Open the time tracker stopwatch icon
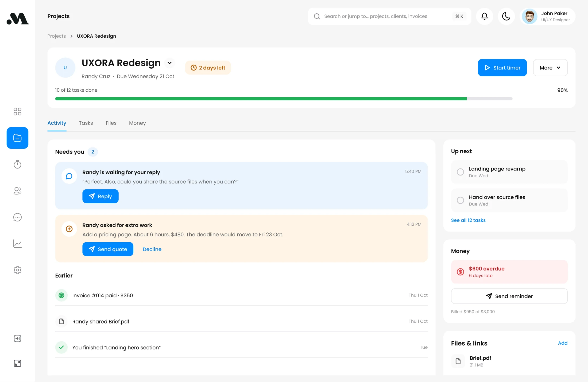 (17, 164)
